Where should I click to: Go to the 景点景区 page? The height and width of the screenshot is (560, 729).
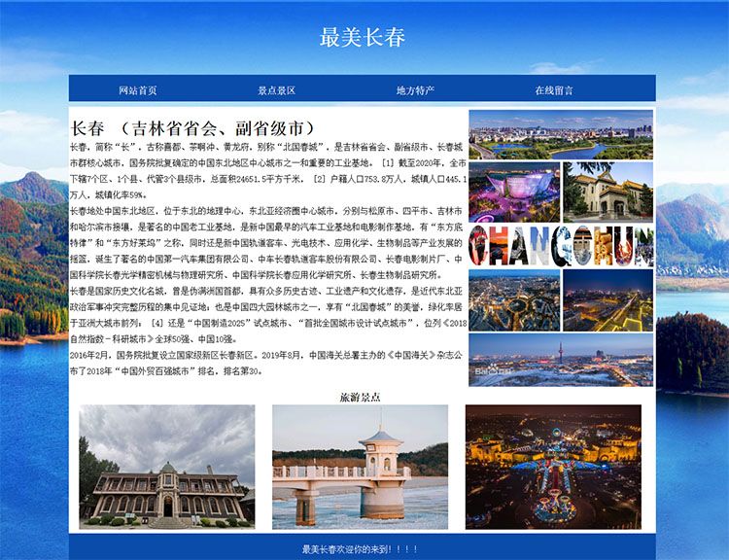[x=276, y=90]
